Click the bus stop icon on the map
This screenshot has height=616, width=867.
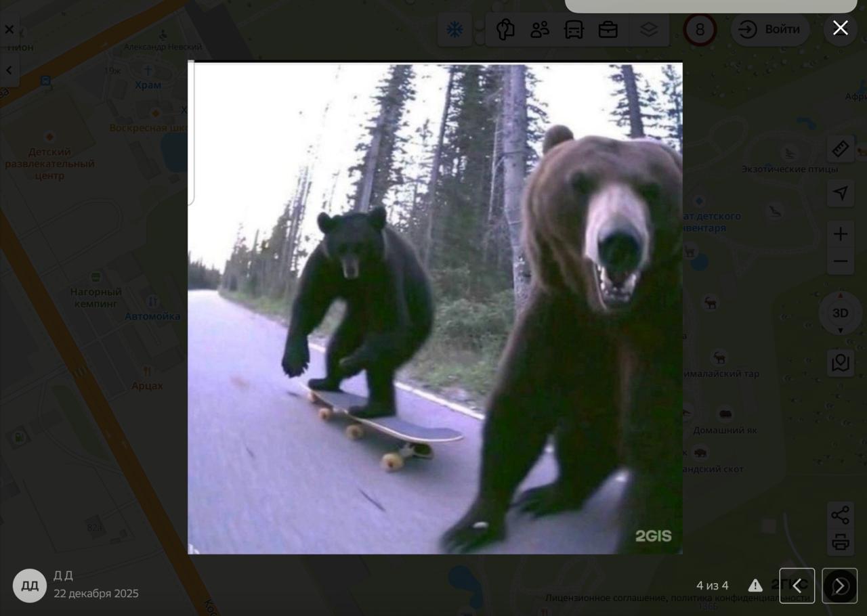(x=45, y=81)
